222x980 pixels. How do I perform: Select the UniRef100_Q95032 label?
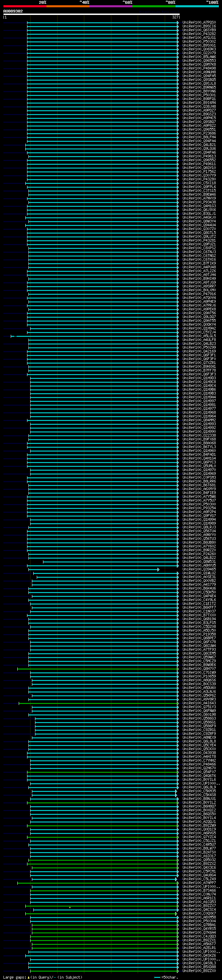click(x=199, y=860)
